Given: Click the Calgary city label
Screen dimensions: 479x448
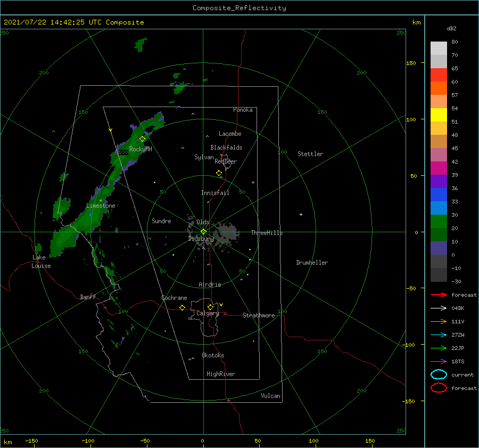Looking at the screenshot, I should 208,313.
